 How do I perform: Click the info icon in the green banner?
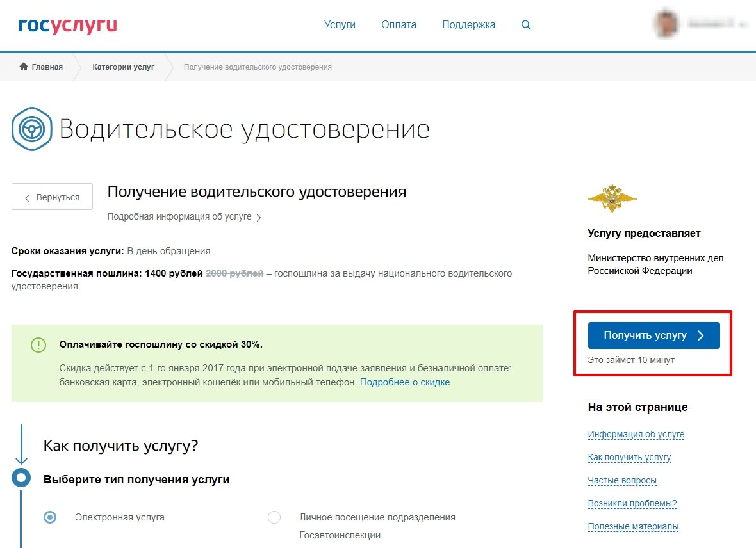click(38, 345)
